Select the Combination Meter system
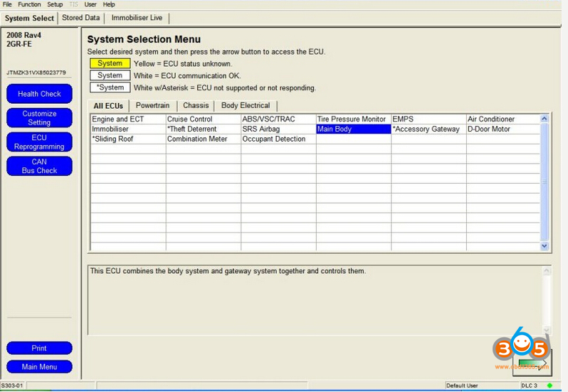The image size is (568, 392). pyautogui.click(x=204, y=139)
